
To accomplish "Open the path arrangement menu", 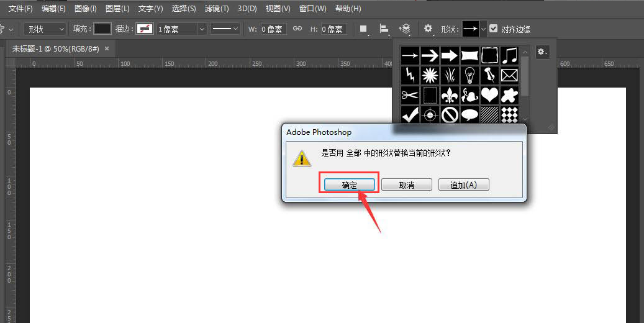I will [x=404, y=29].
